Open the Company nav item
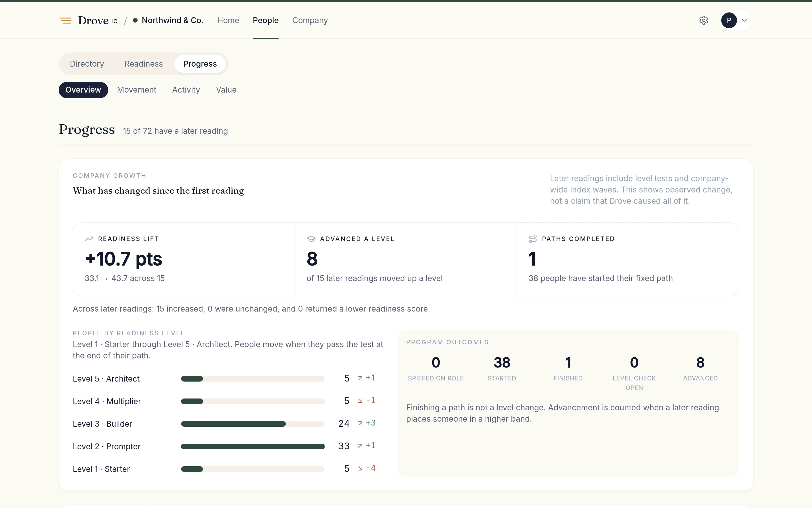 coord(310,21)
